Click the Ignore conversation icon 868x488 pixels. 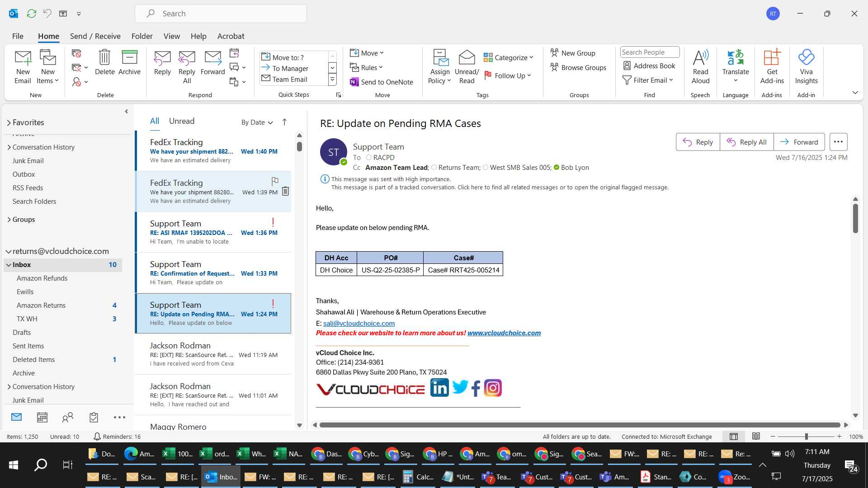coord(76,54)
